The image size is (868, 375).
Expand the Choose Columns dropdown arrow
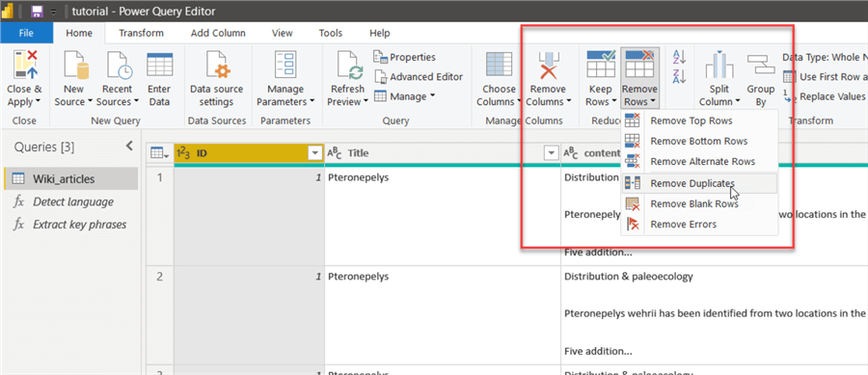click(519, 102)
